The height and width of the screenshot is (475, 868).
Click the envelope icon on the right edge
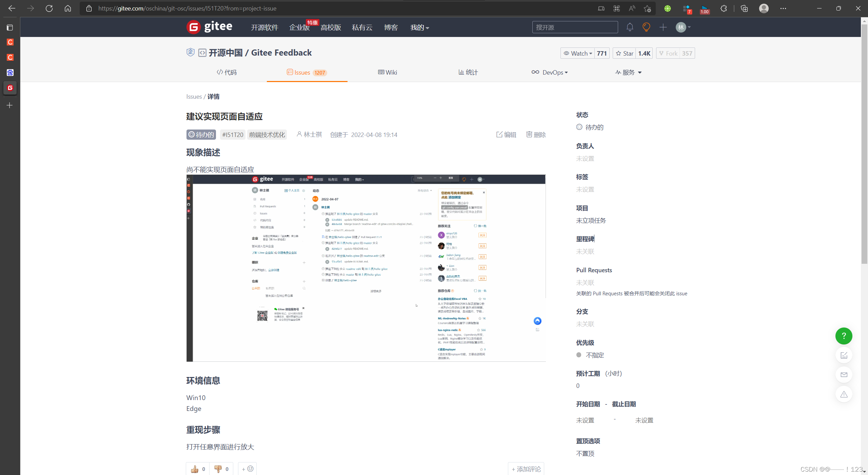point(844,375)
